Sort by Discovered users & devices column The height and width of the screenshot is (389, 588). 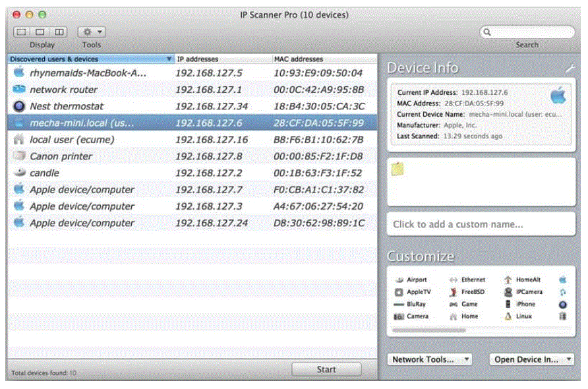coord(91,59)
